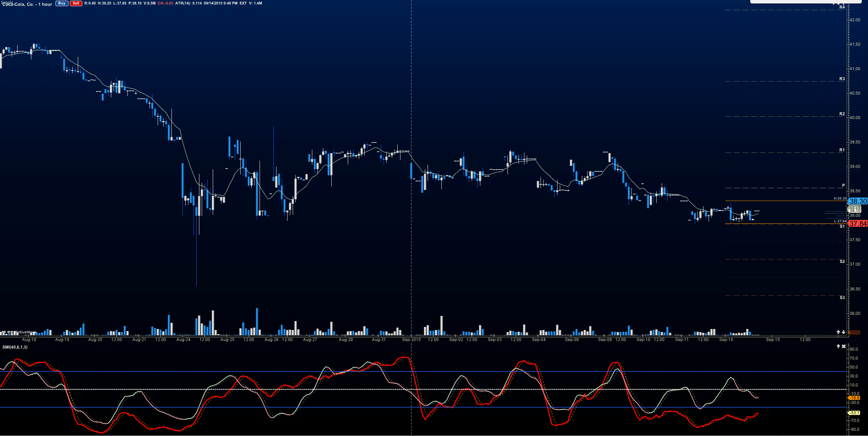
Task: Close the SMI study panel with X
Action: [x=844, y=346]
